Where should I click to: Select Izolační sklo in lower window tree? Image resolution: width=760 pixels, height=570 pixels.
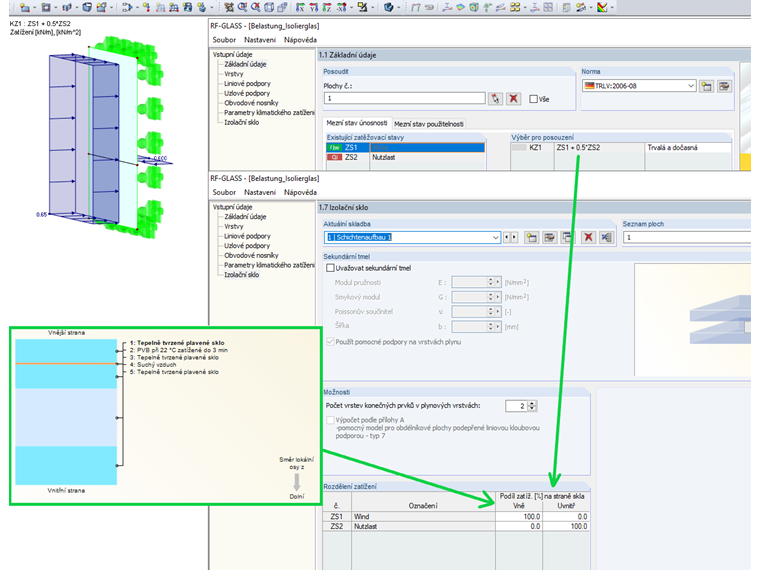[x=241, y=275]
